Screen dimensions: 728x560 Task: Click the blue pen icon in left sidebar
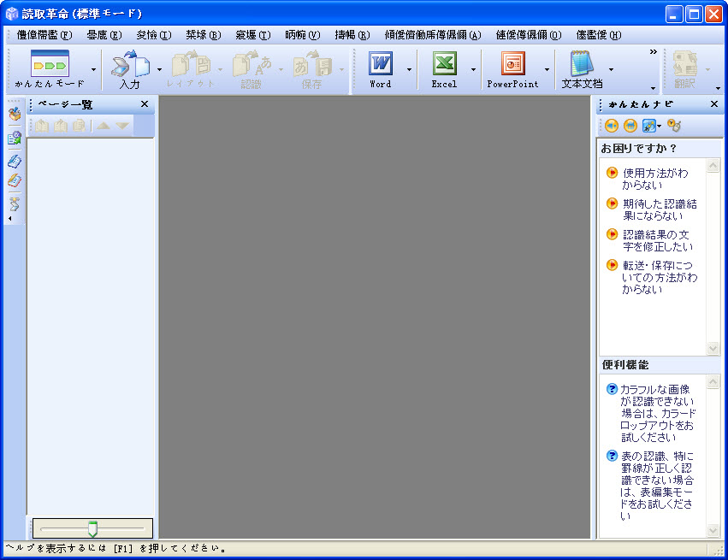click(15, 161)
